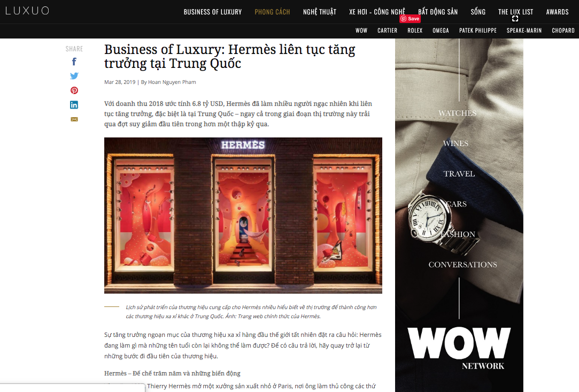
Task: Open author Hoan Nguyen Pham link
Action: 172,82
